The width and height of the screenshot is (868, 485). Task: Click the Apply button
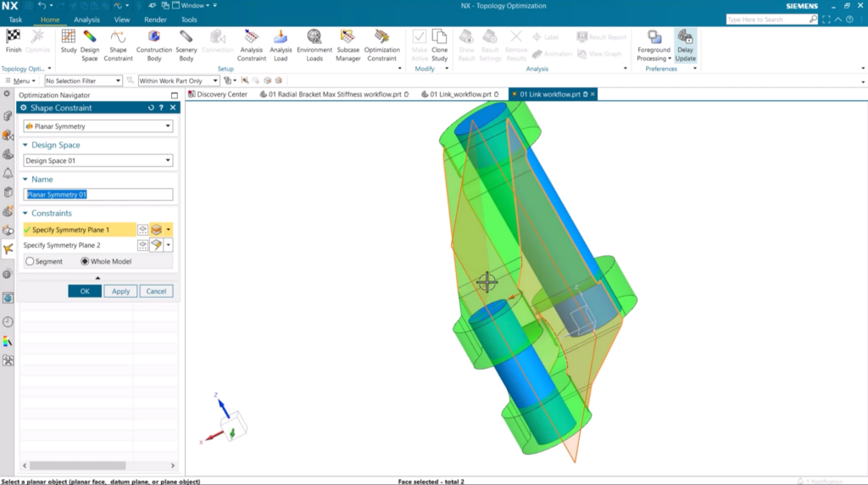click(x=120, y=291)
